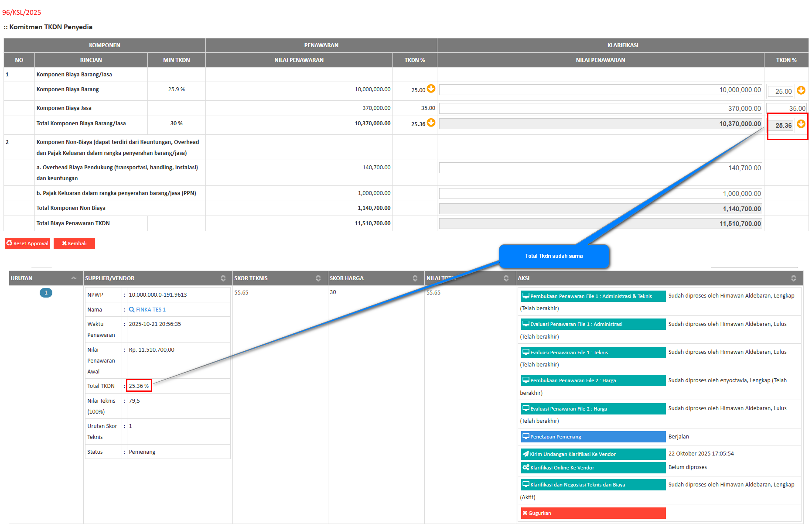Open Pembukaan Penawaran File 2 : Harga

coord(593,380)
